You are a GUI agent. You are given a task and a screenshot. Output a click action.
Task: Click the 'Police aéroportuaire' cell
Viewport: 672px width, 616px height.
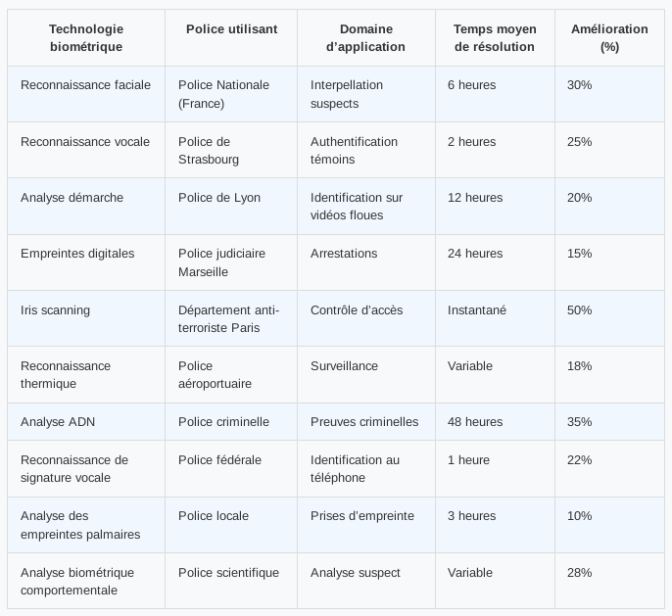(x=216, y=374)
